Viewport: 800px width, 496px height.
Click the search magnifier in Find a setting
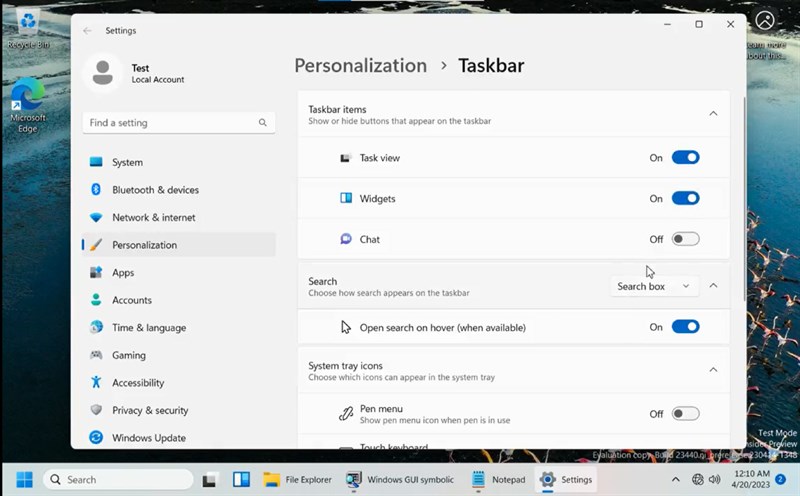tap(263, 123)
